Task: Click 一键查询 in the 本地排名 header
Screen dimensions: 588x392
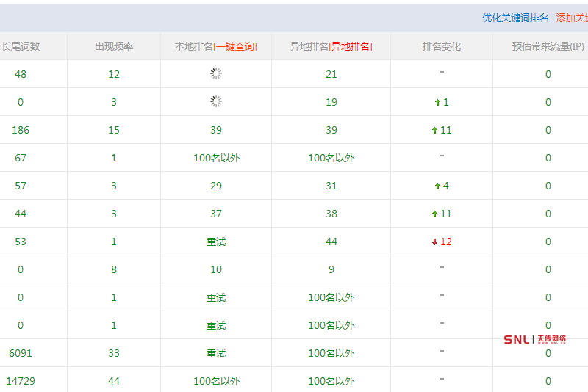Action: tap(235, 46)
